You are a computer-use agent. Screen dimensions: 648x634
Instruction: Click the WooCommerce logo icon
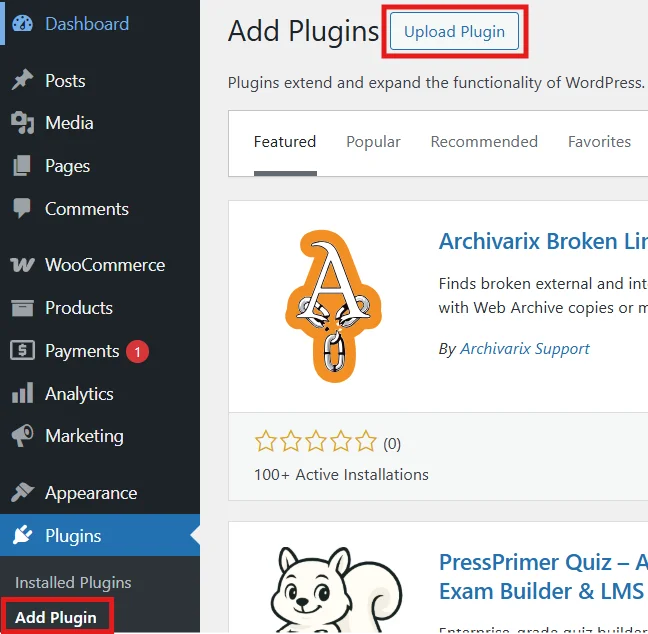[22, 265]
